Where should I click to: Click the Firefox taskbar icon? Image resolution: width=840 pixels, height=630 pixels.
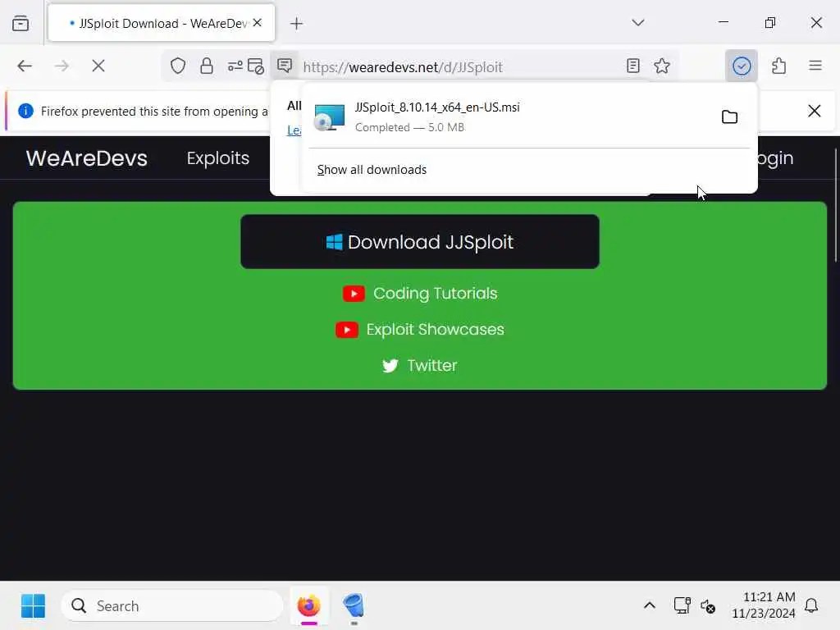coord(309,606)
